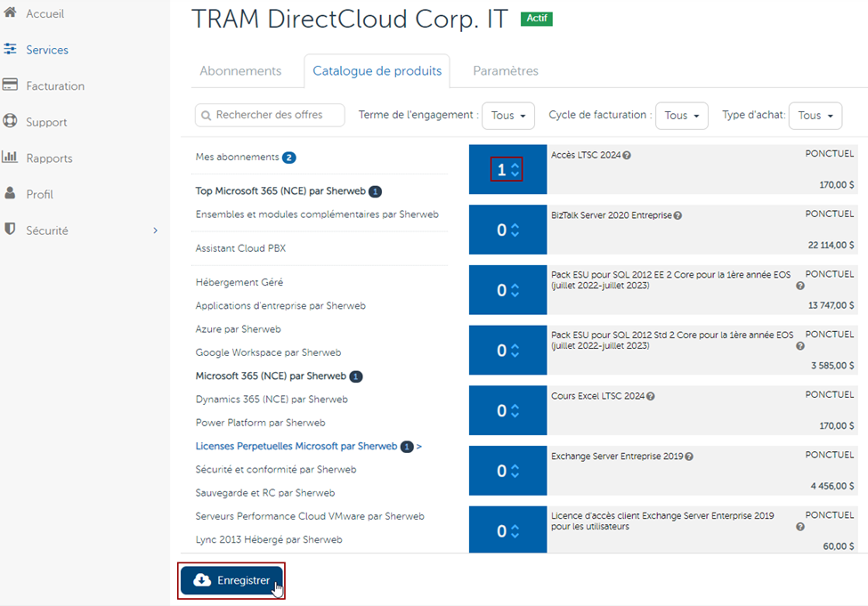Select Dynamics 365 (NCE) par Sherweb

pos(272,400)
